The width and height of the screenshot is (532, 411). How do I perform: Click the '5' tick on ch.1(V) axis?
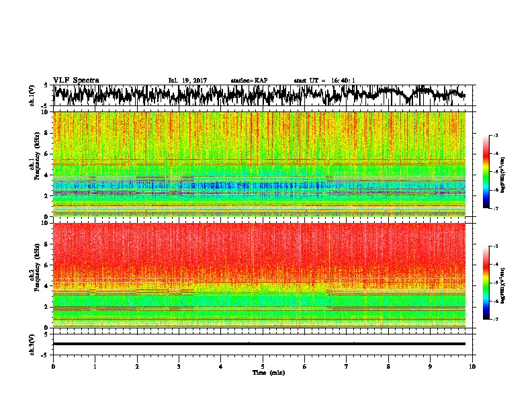tap(46, 85)
